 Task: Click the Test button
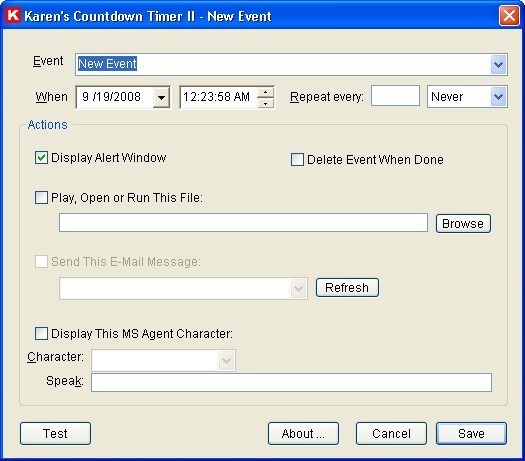point(55,434)
